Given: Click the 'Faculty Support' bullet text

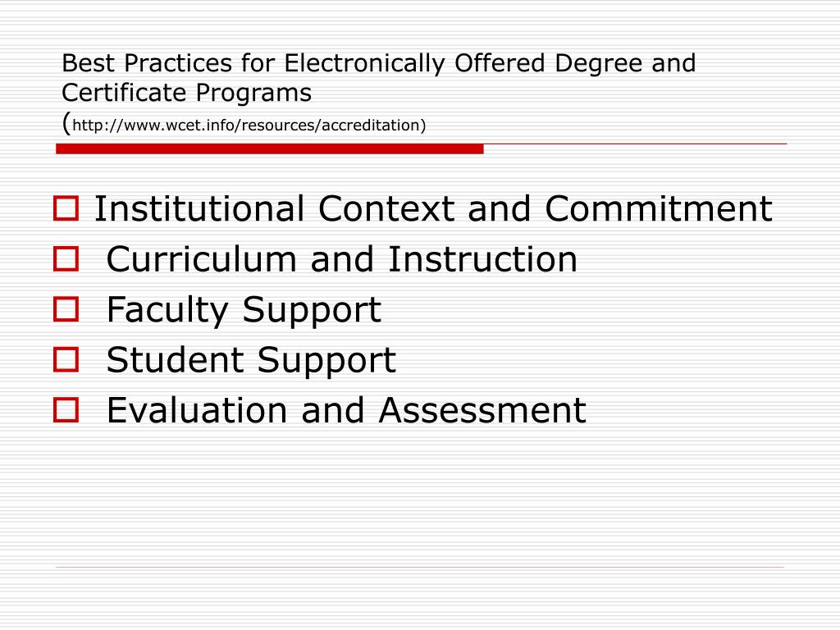Looking at the screenshot, I should pyautogui.click(x=244, y=310).
